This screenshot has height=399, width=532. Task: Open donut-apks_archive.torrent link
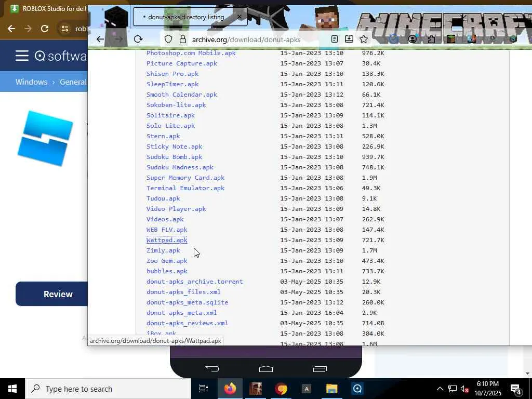coord(195,282)
